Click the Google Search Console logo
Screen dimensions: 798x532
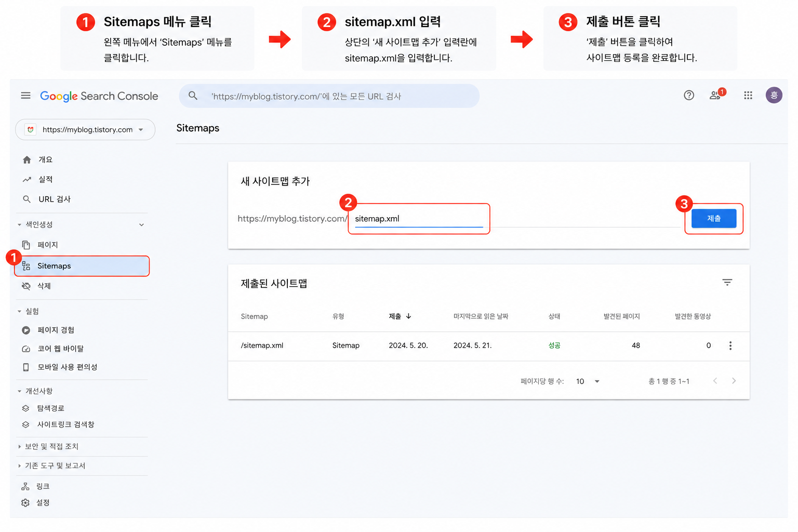[99, 96]
